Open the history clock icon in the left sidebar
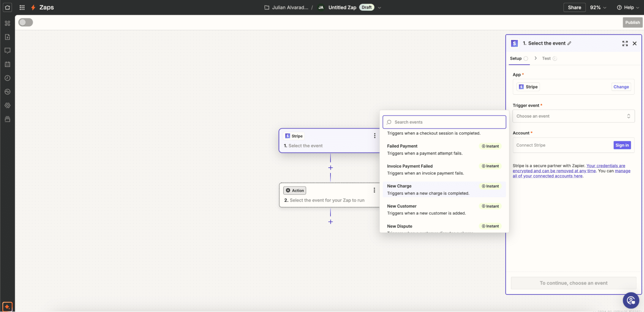The height and width of the screenshot is (312, 644). tap(7, 78)
